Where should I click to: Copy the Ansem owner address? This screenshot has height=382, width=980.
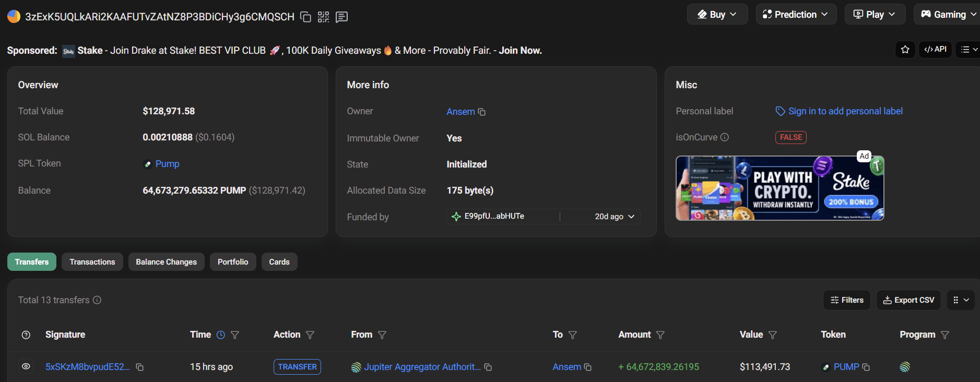(482, 112)
